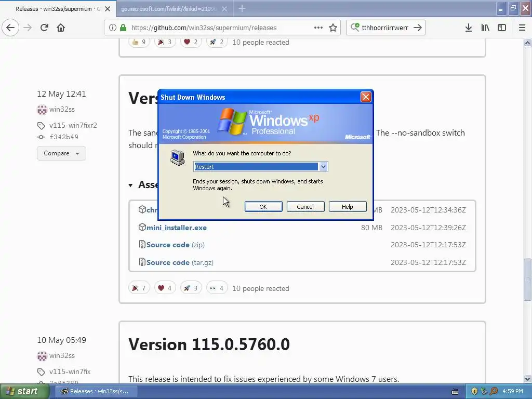
Task: Open Version 115.0.5760.0 release heading
Action: [x=209, y=344]
